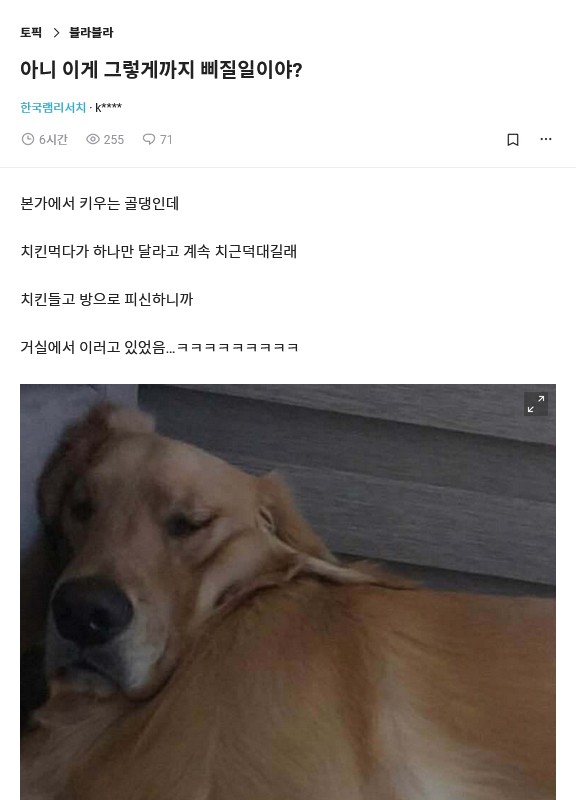Bookmark this post with the bookmark icon
This screenshot has height=800, width=576.
point(513,139)
